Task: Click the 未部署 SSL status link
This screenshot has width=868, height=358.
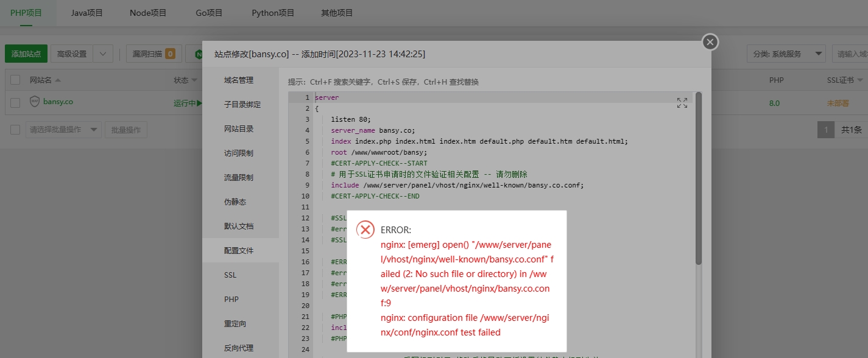Action: 838,103
